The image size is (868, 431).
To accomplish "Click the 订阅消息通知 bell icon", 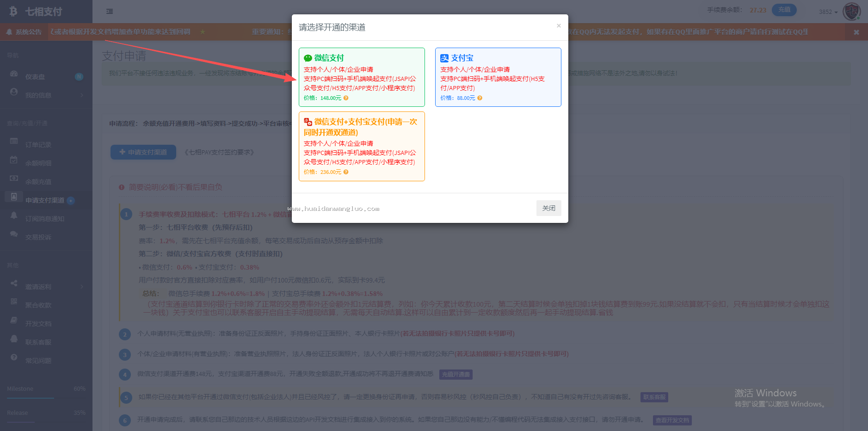I will [14, 215].
